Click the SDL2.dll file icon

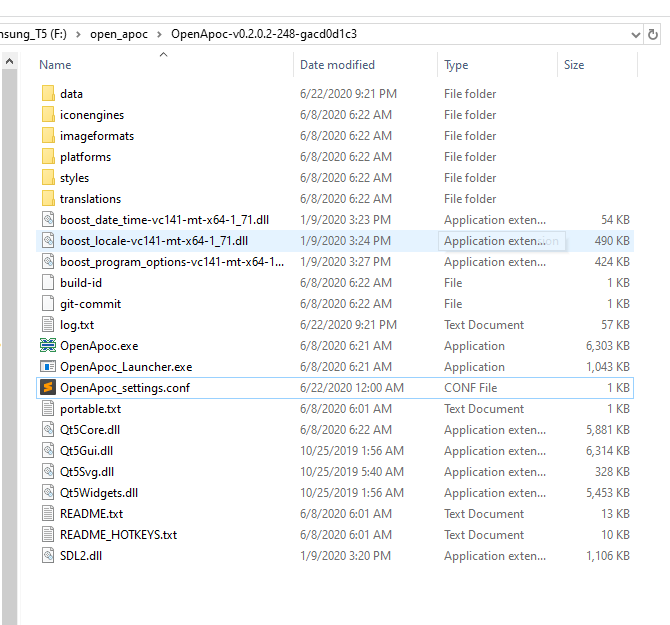[x=48, y=555]
